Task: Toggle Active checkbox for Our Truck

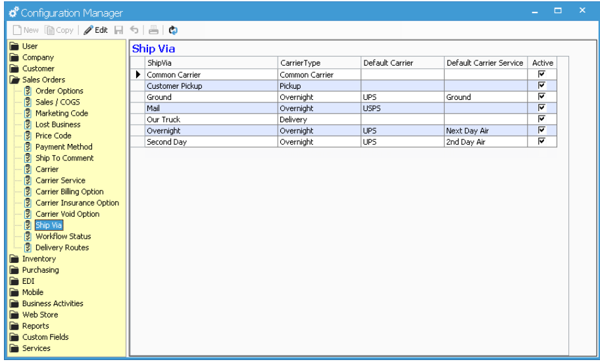Action: [541, 118]
